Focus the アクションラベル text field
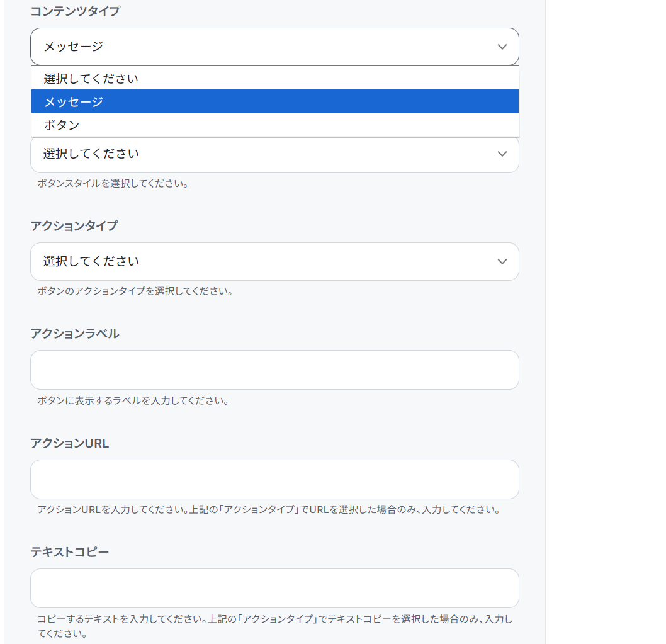Viewport: 666px width, 644px height. [x=274, y=370]
